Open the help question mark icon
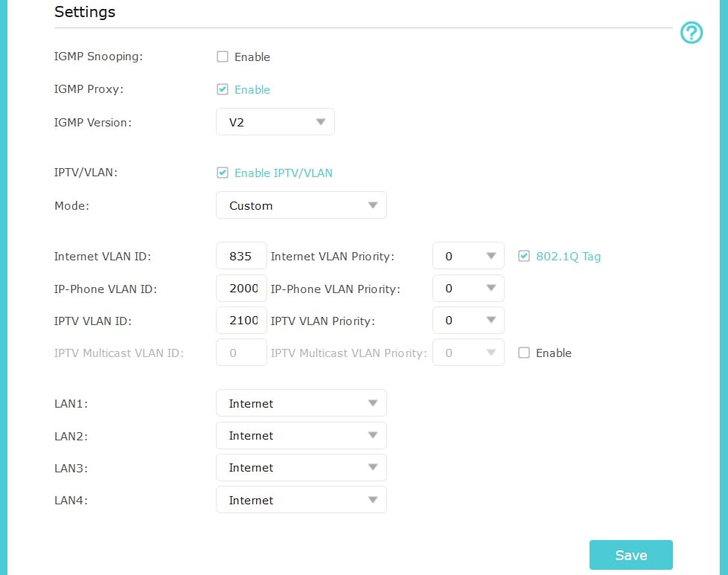 point(692,33)
